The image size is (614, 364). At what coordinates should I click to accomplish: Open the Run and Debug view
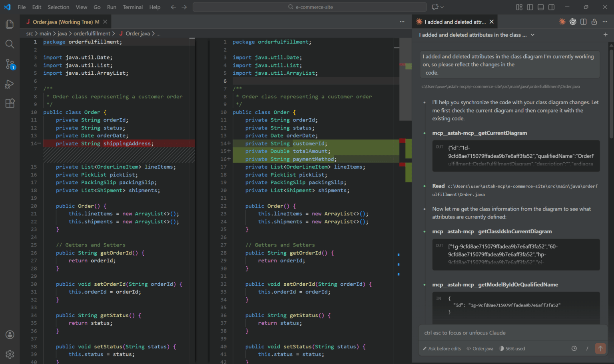pos(10,84)
